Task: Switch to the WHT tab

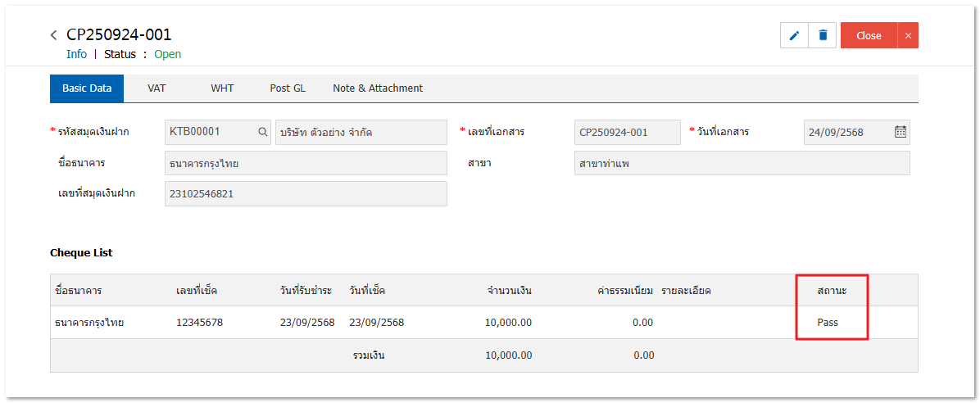Action: [x=222, y=88]
